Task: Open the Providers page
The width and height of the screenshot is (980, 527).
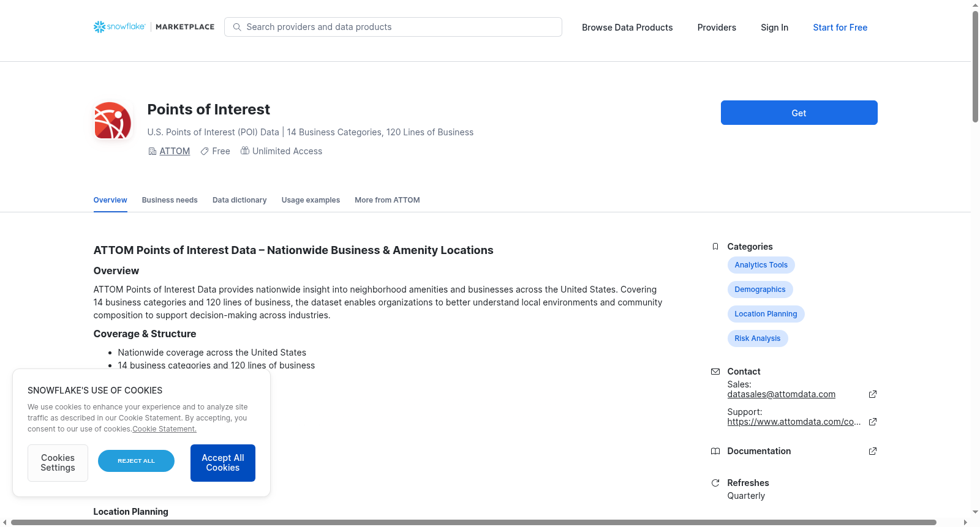Action: (x=717, y=28)
